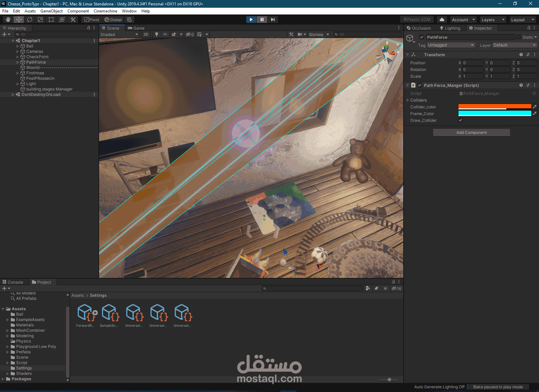Viewport: 539px width, 392px height.
Task: Open the Cinemachine menu
Action: pos(105,11)
